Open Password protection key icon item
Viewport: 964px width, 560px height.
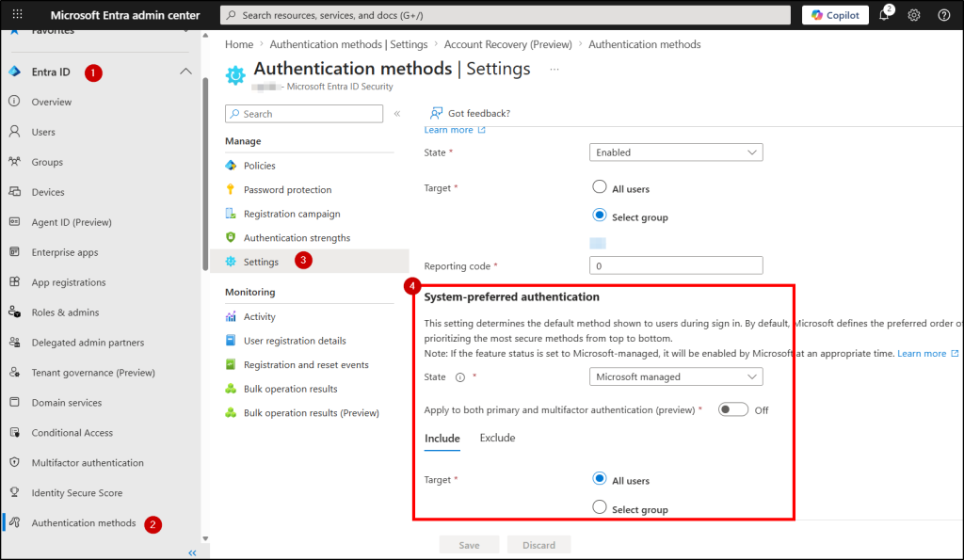coord(231,189)
